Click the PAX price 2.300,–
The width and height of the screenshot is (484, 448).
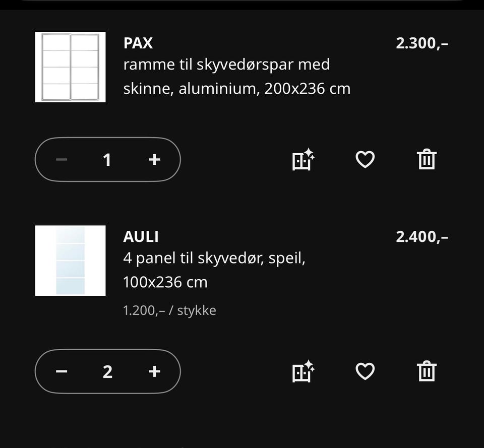click(x=421, y=43)
